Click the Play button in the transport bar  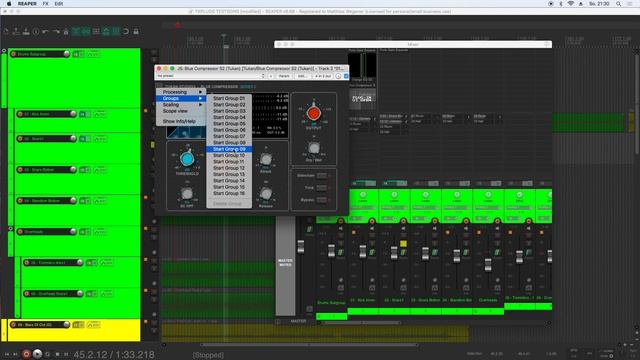pos(37,354)
